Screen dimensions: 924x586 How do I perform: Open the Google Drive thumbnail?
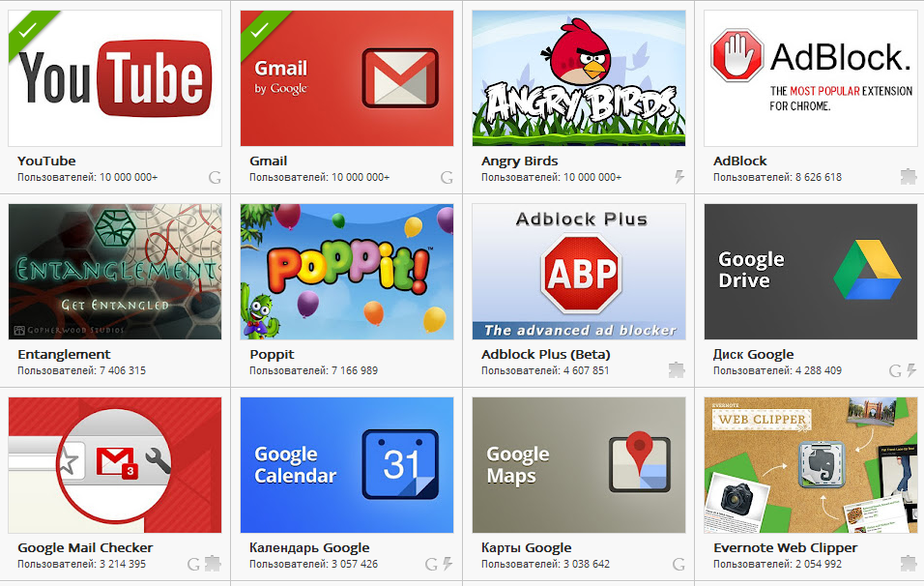[811, 272]
